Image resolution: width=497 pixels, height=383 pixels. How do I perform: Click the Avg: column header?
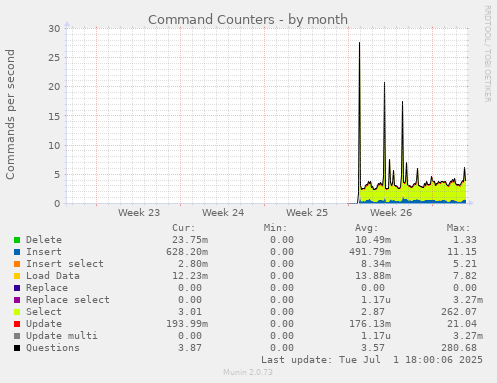367,228
